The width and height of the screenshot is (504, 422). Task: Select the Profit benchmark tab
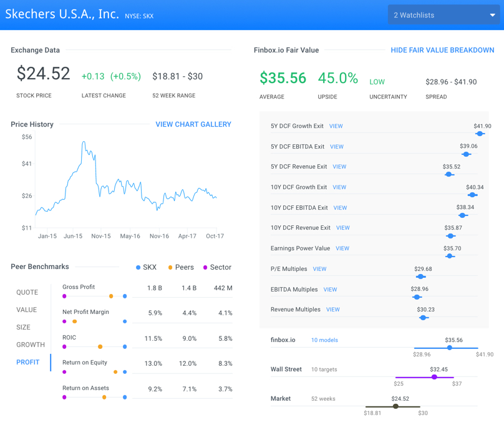click(28, 362)
